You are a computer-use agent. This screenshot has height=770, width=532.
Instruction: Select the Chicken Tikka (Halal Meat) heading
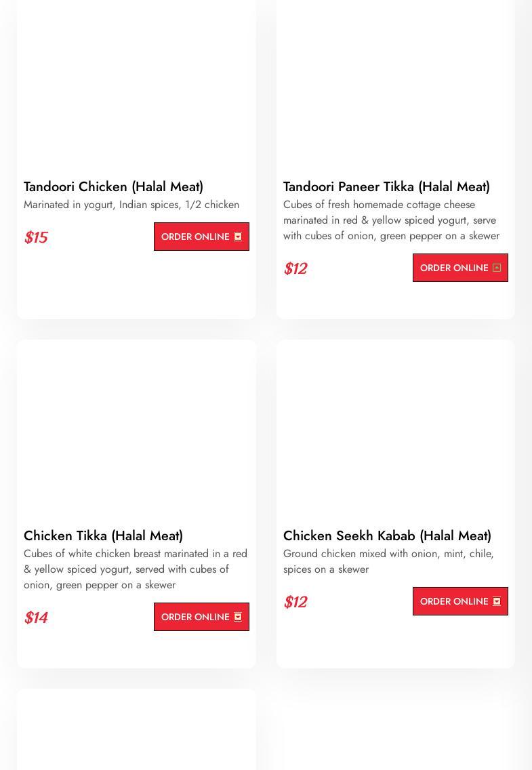(103, 535)
